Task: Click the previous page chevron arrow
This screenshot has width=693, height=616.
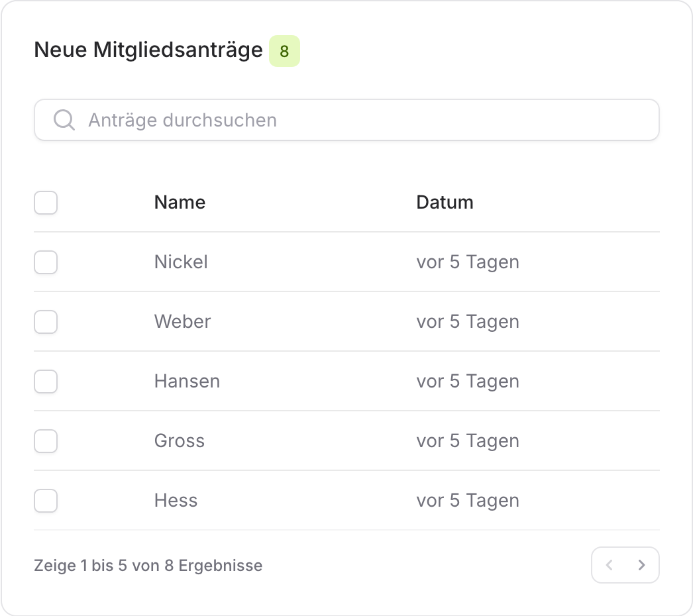Action: [x=610, y=565]
